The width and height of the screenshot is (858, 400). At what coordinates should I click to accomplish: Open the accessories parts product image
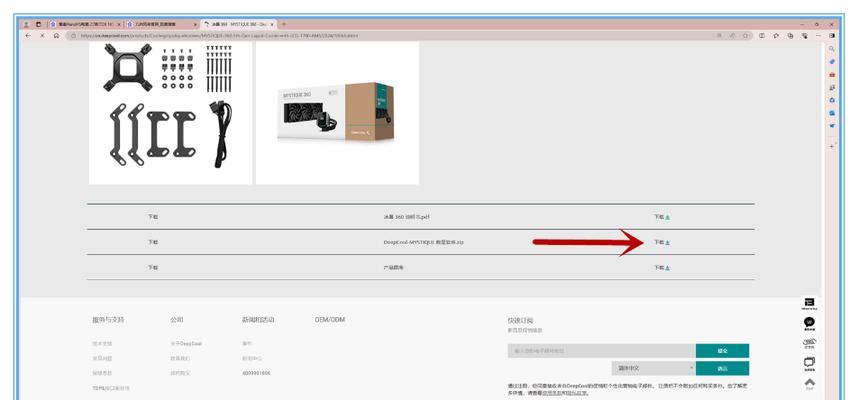point(171,112)
